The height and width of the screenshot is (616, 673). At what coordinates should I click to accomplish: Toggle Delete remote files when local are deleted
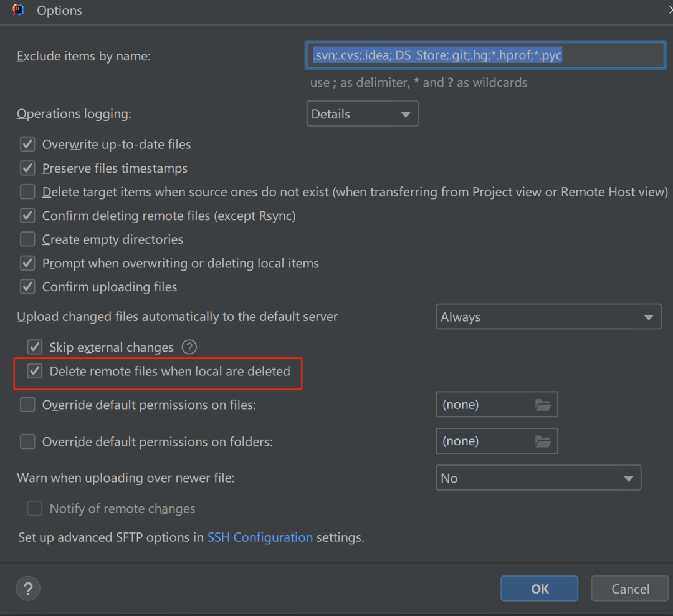coord(35,372)
